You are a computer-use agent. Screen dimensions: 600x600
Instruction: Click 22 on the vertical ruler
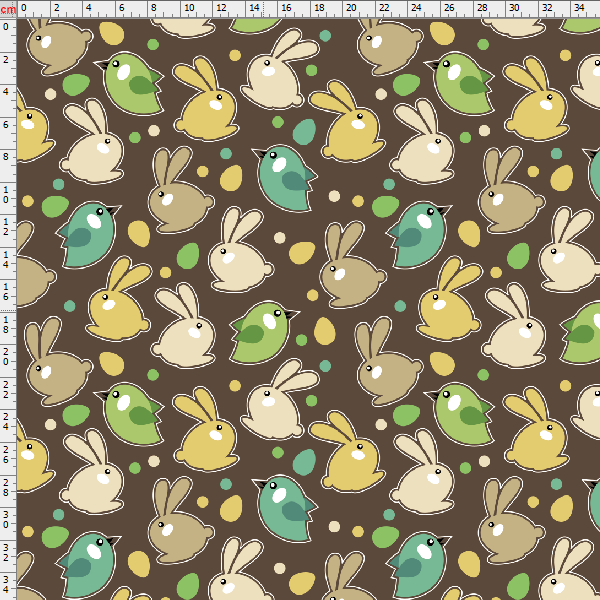(x=6, y=390)
